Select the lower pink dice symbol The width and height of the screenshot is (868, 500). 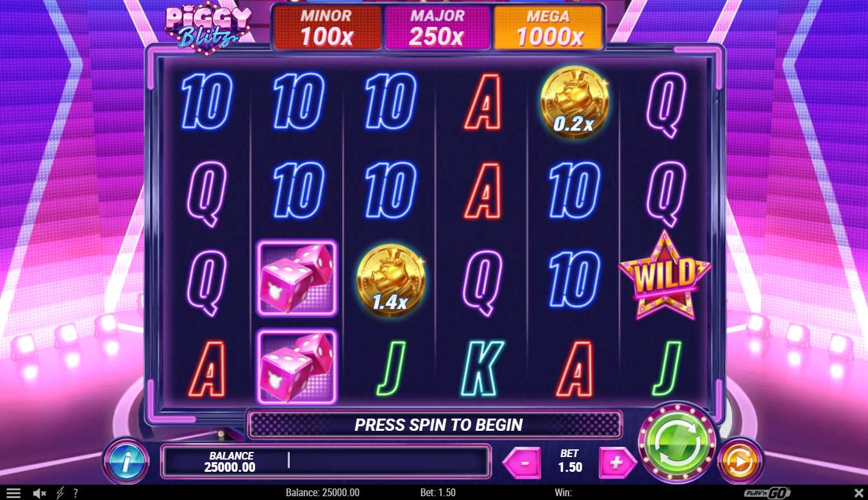[296, 366]
